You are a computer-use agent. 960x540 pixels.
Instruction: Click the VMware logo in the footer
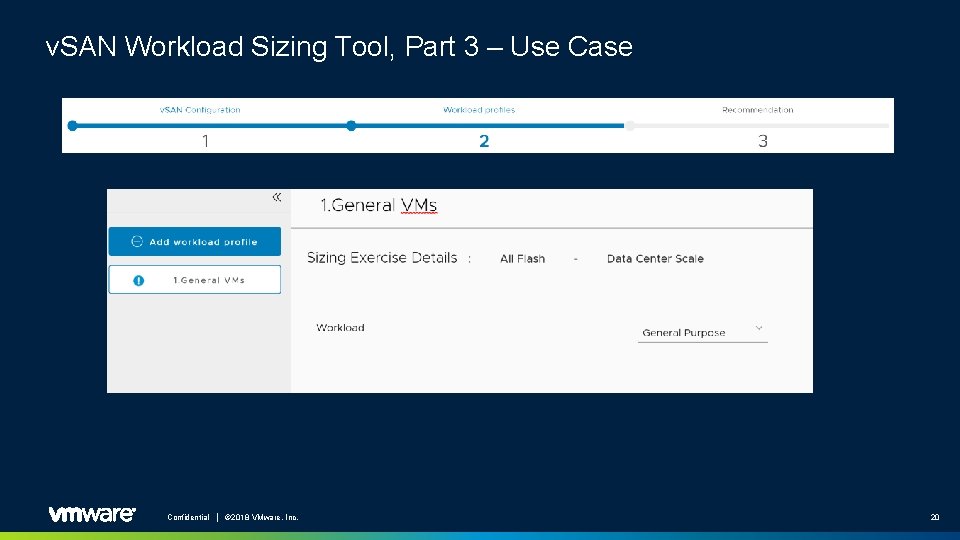click(92, 514)
